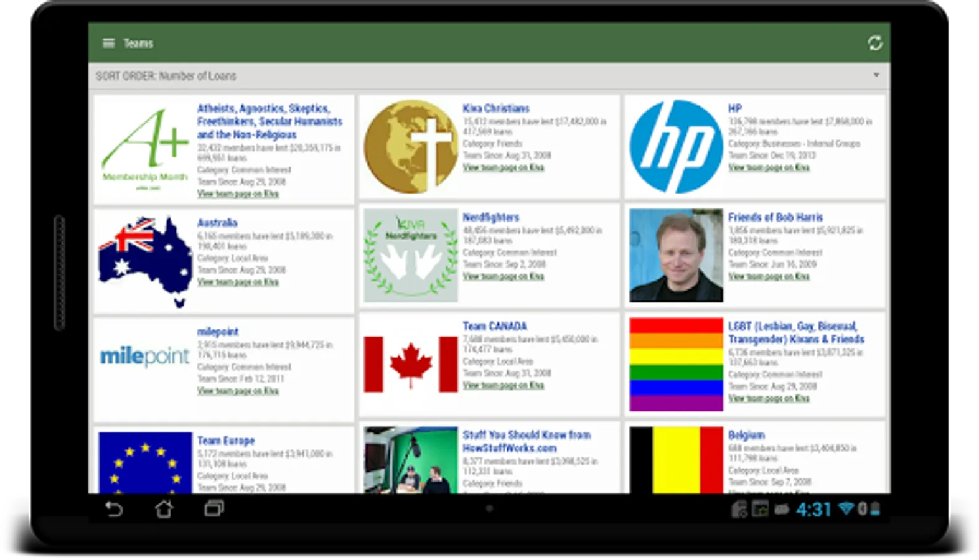The width and height of the screenshot is (979, 560).
Task: Open Friends of Bob Harris photo
Action: tap(676, 255)
